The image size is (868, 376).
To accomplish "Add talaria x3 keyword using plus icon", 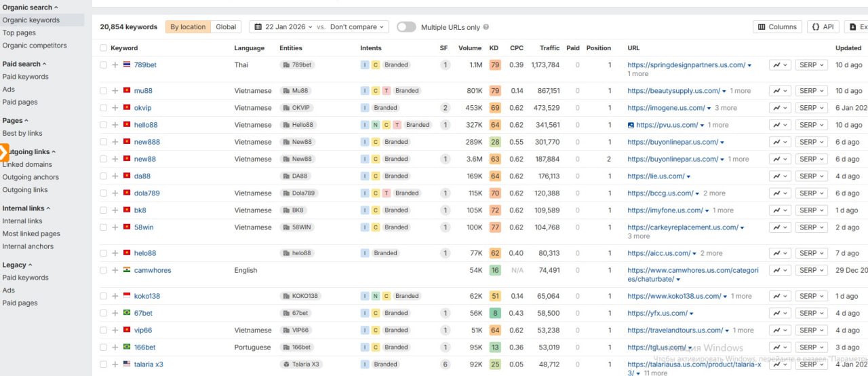I will click(115, 364).
